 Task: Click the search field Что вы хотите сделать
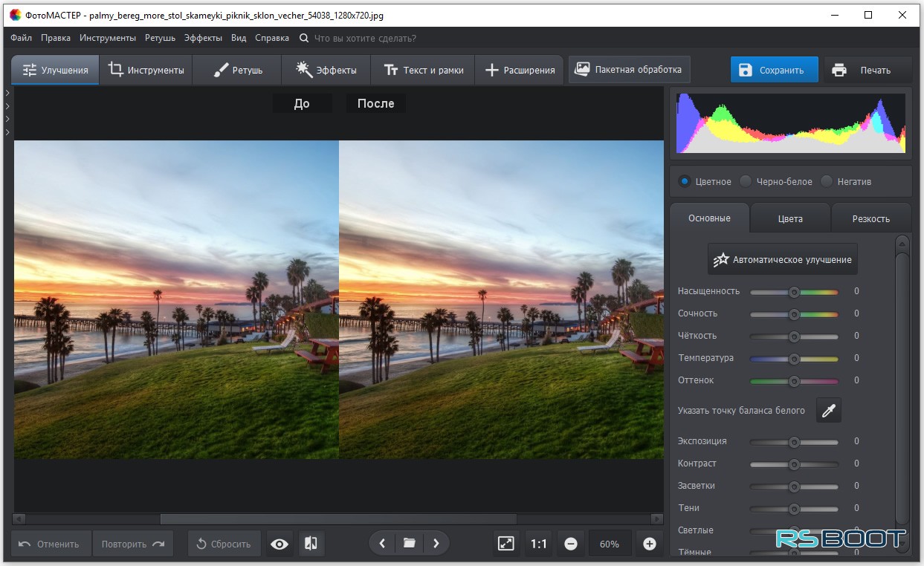pyautogui.click(x=365, y=38)
